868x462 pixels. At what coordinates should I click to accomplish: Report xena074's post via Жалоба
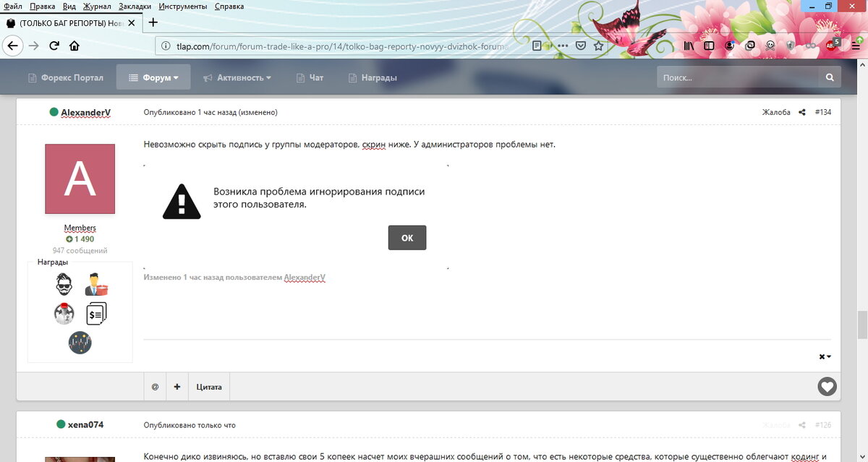[x=776, y=425]
